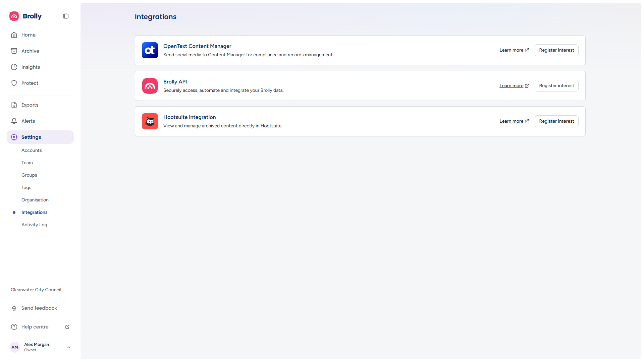The width and height of the screenshot is (644, 362).
Task: Click the Help centre question mark icon
Action: (14, 327)
